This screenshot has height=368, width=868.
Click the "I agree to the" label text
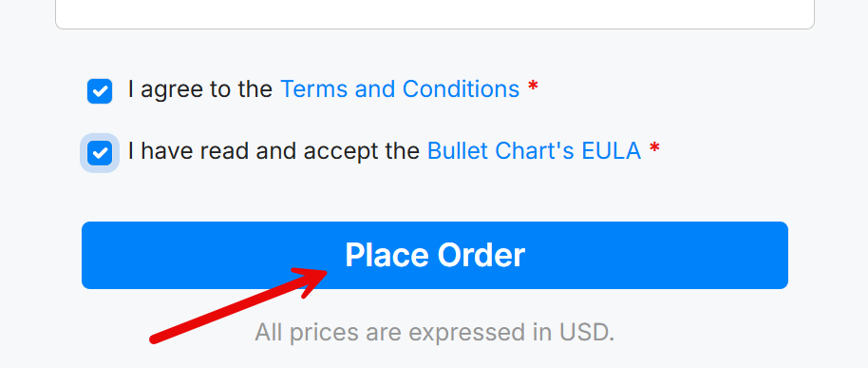pos(199,89)
